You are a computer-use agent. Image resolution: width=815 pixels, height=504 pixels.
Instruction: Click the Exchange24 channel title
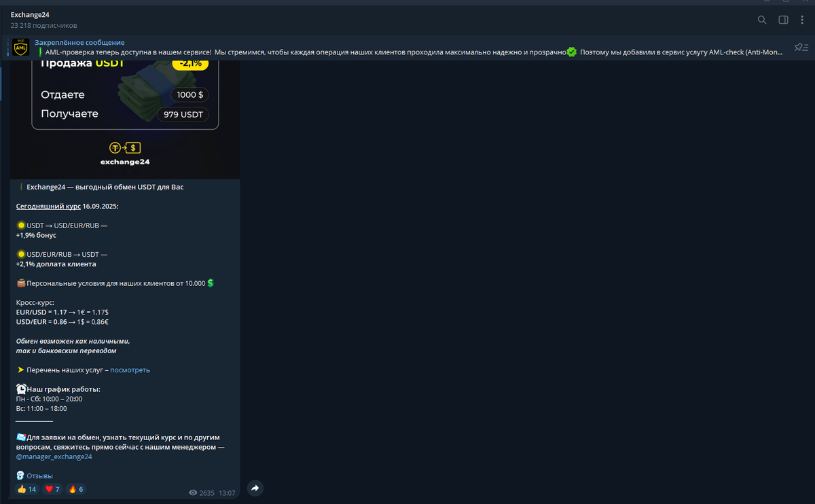click(x=30, y=14)
